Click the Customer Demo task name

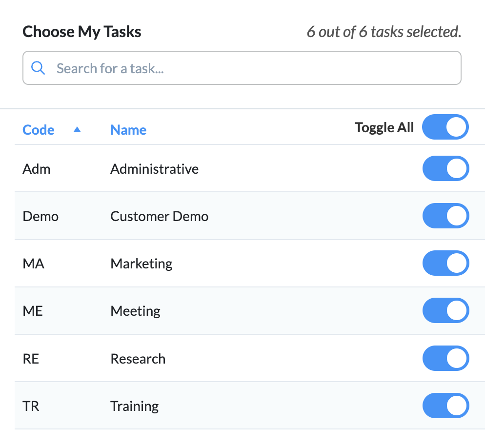pyautogui.click(x=159, y=217)
